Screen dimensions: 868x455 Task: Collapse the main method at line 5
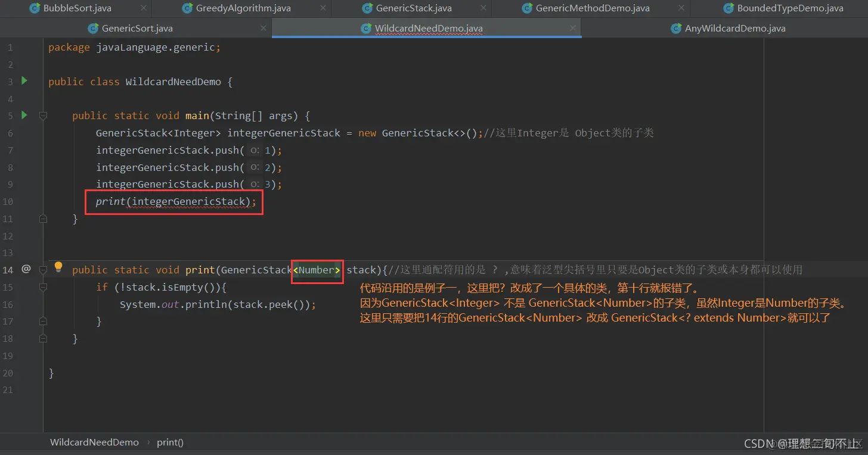tap(43, 116)
